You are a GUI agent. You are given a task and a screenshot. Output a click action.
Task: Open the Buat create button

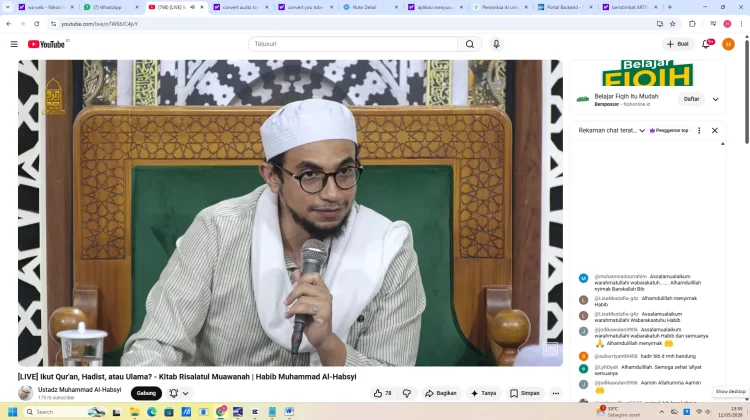click(x=678, y=44)
